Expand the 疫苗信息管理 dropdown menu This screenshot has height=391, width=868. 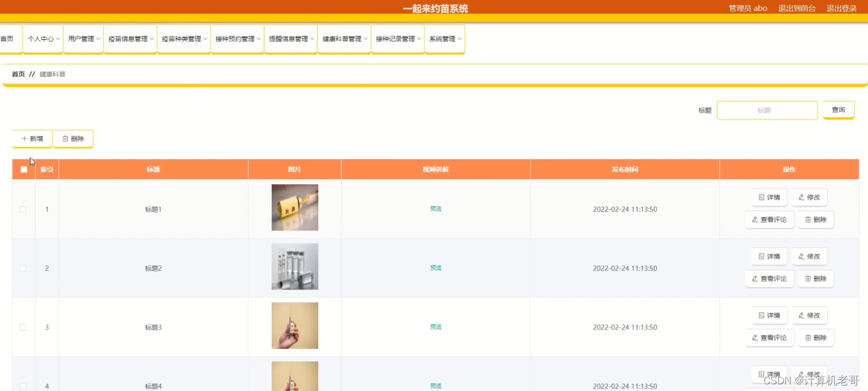click(x=131, y=39)
